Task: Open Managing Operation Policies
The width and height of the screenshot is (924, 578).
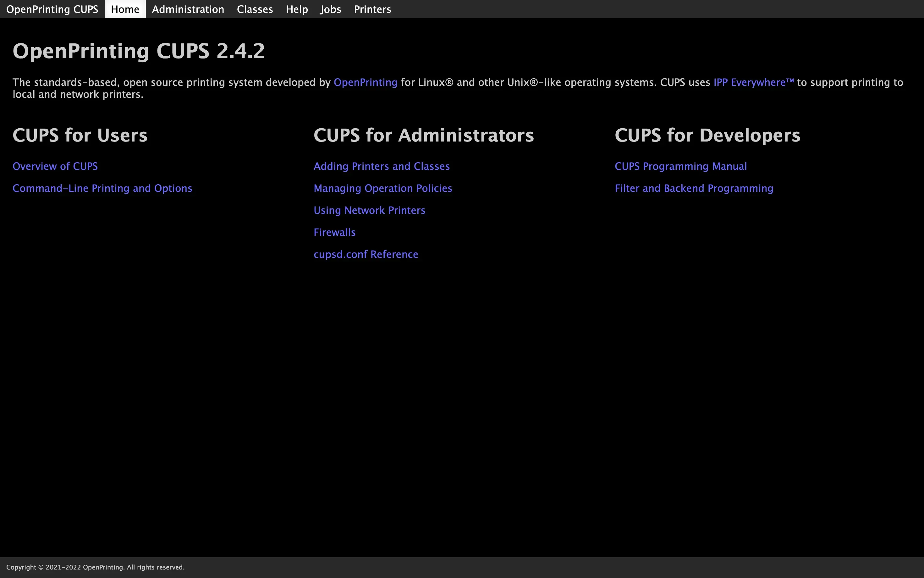Action: pyautogui.click(x=383, y=188)
